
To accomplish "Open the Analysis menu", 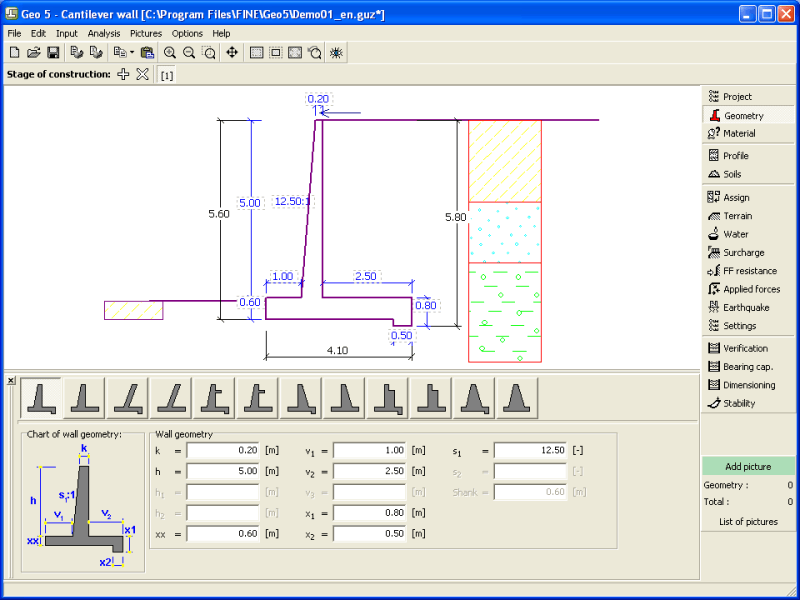I will (x=103, y=33).
